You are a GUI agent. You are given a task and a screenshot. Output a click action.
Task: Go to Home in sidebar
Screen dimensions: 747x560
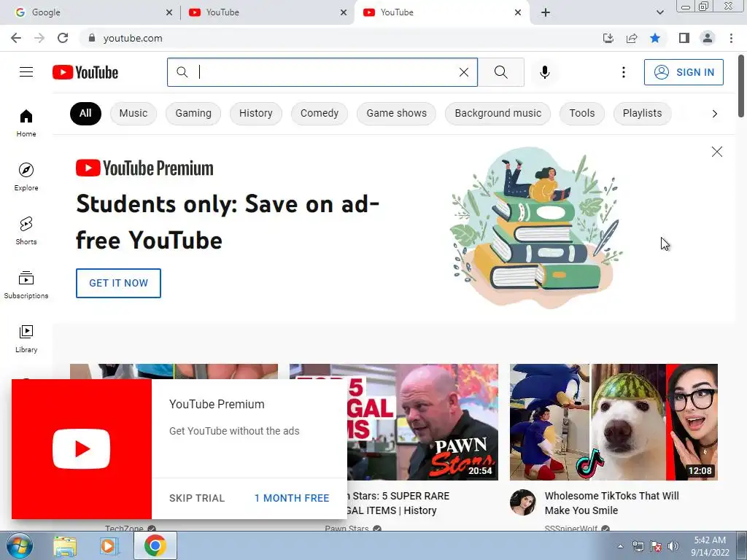coord(26,122)
